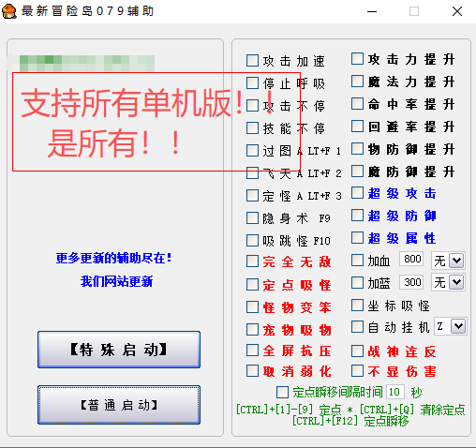
Task: Toggle the 加蓝 checkbox
Action: click(x=357, y=282)
